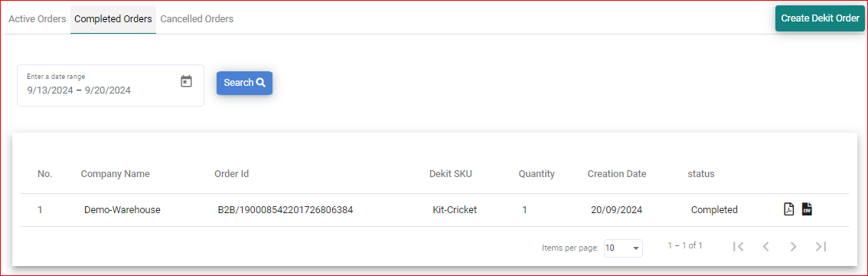The width and height of the screenshot is (868, 276).
Task: Open the calendar date picker icon
Action: click(187, 81)
